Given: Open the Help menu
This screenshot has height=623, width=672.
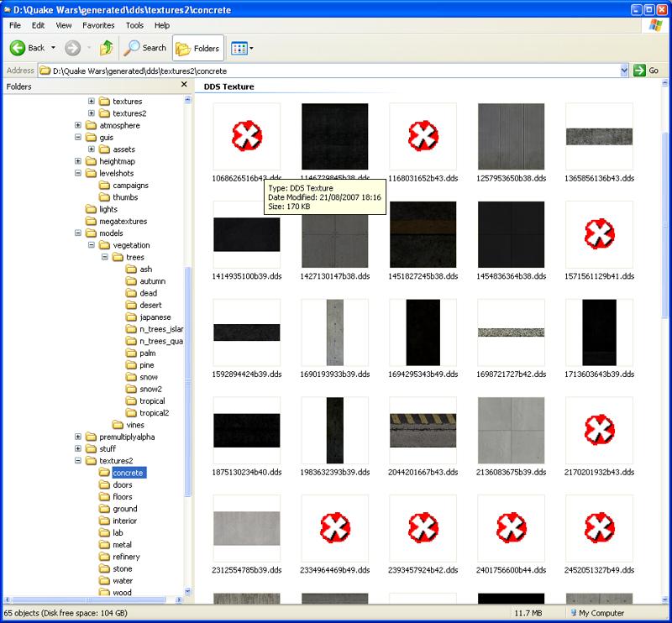Looking at the screenshot, I should coord(162,25).
